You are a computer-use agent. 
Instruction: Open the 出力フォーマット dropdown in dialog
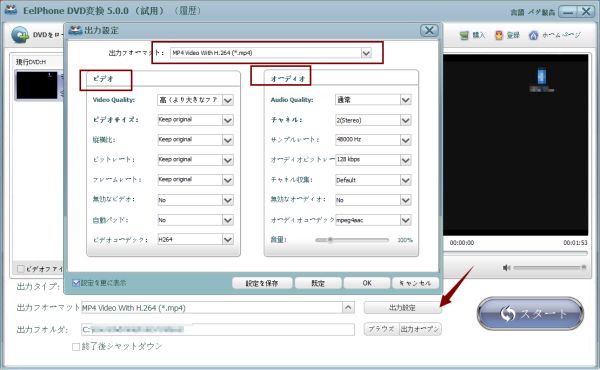366,53
